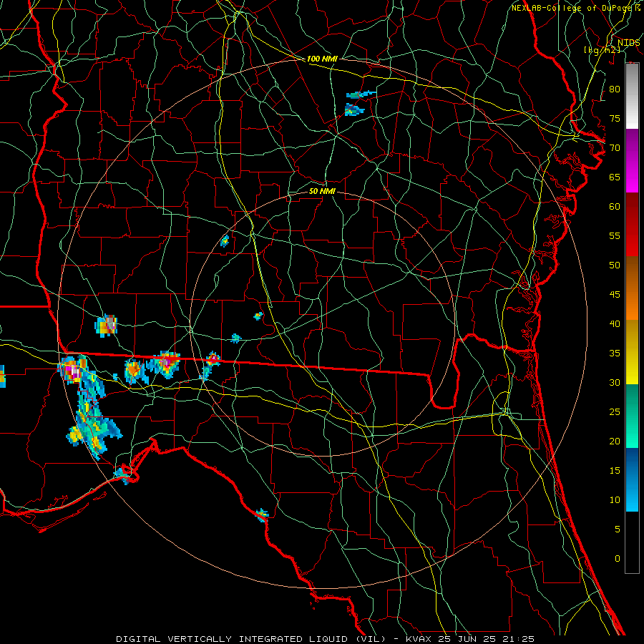Click the scale value 30
Viewport: 644px width, 644px height.
tap(615, 382)
